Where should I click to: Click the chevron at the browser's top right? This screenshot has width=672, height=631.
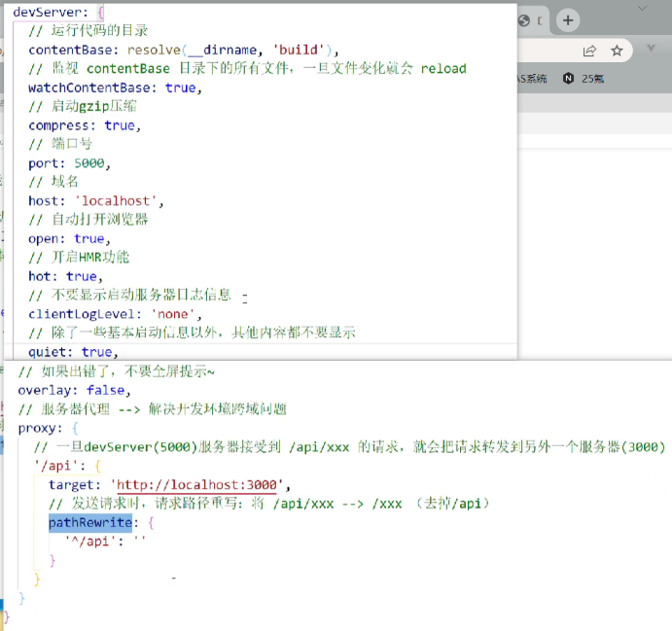[642, 8]
